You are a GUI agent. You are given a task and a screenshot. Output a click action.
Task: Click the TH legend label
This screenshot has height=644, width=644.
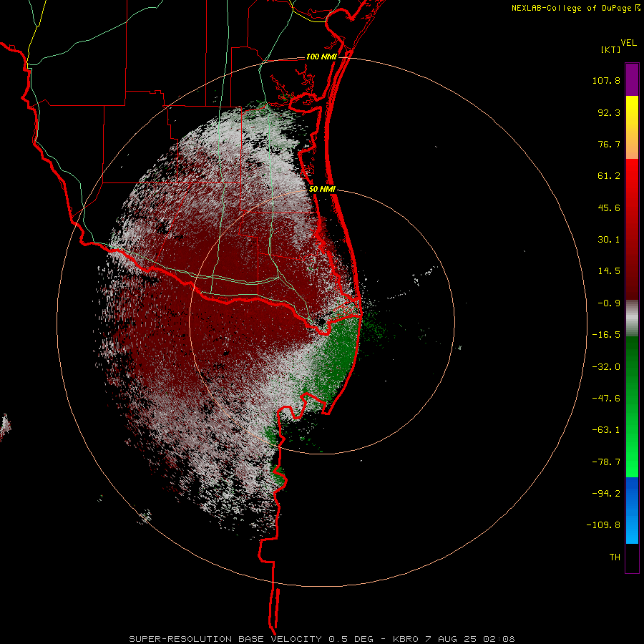point(615,557)
